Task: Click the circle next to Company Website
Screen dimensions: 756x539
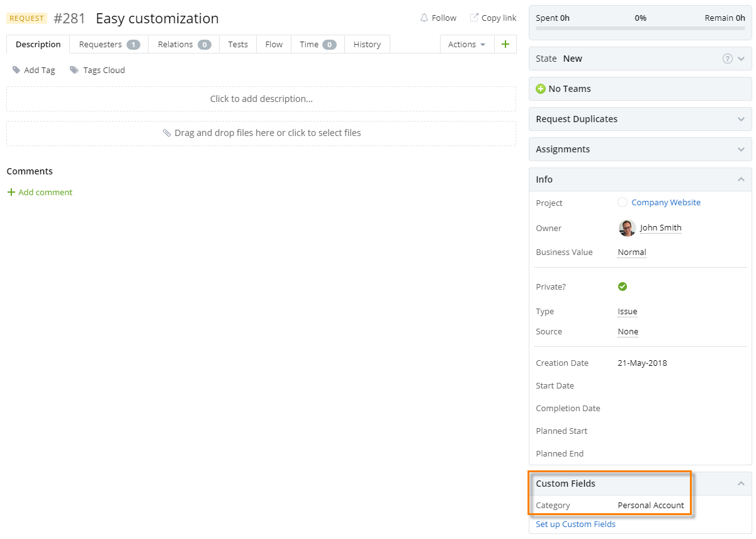Action: [x=622, y=202]
